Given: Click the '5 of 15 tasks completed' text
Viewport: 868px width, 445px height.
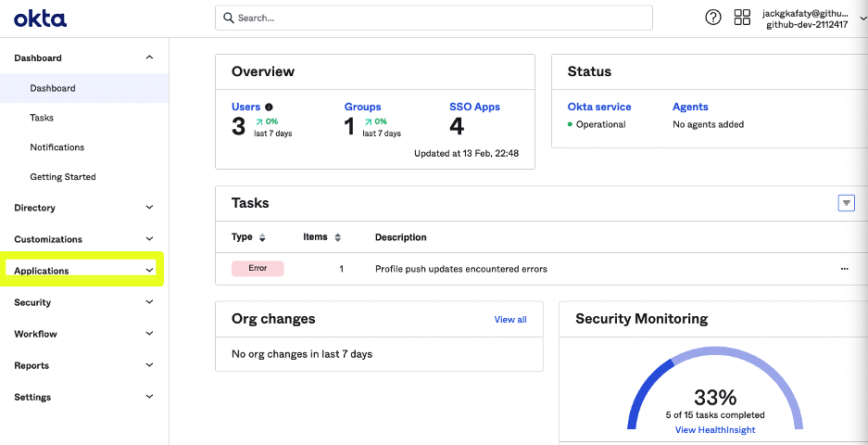Looking at the screenshot, I should click(715, 415).
